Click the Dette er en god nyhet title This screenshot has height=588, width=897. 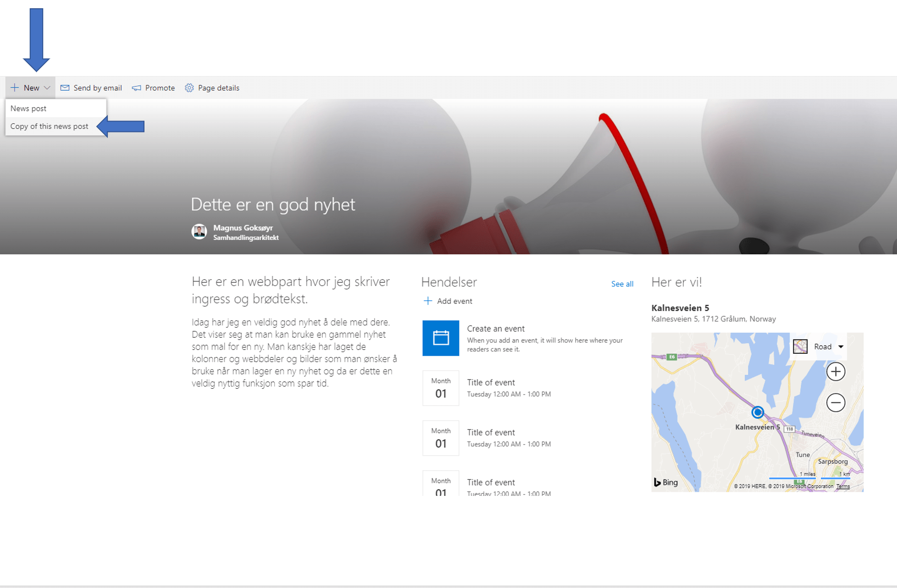pyautogui.click(x=273, y=204)
